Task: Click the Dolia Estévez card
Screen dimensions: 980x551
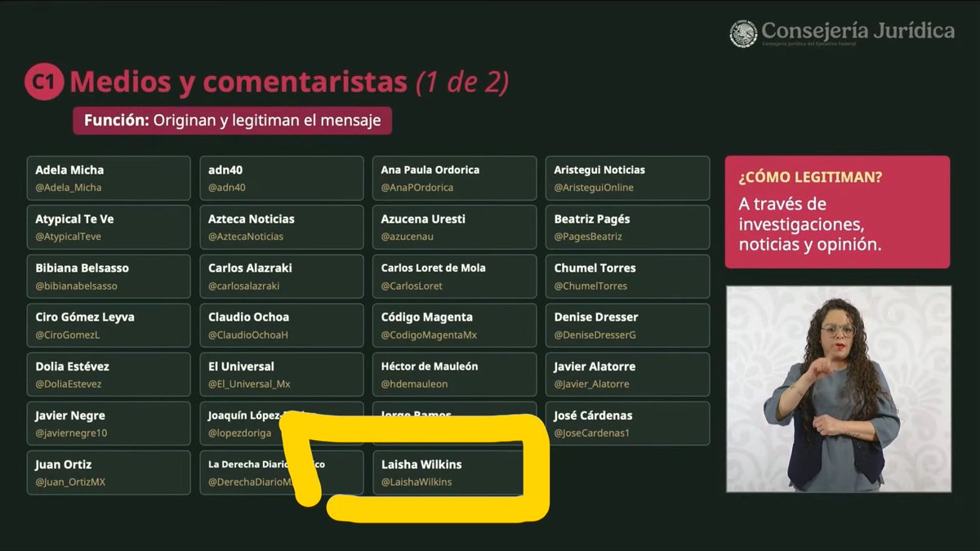Action: (x=109, y=375)
